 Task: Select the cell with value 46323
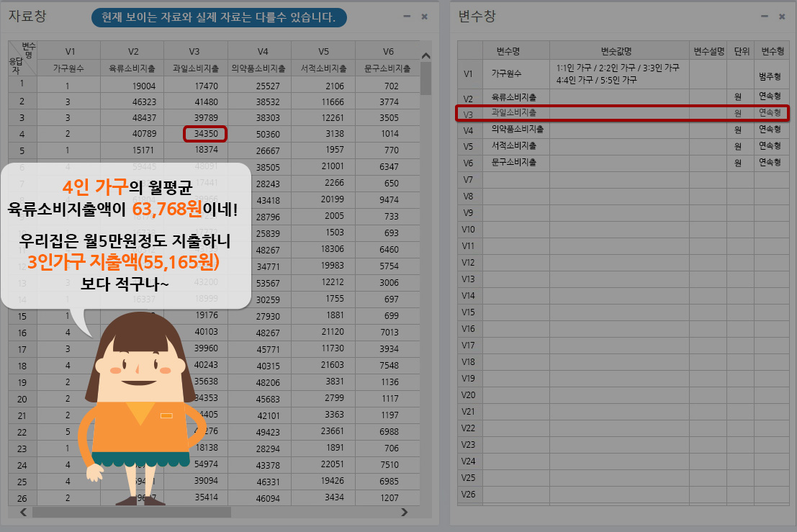point(132,102)
